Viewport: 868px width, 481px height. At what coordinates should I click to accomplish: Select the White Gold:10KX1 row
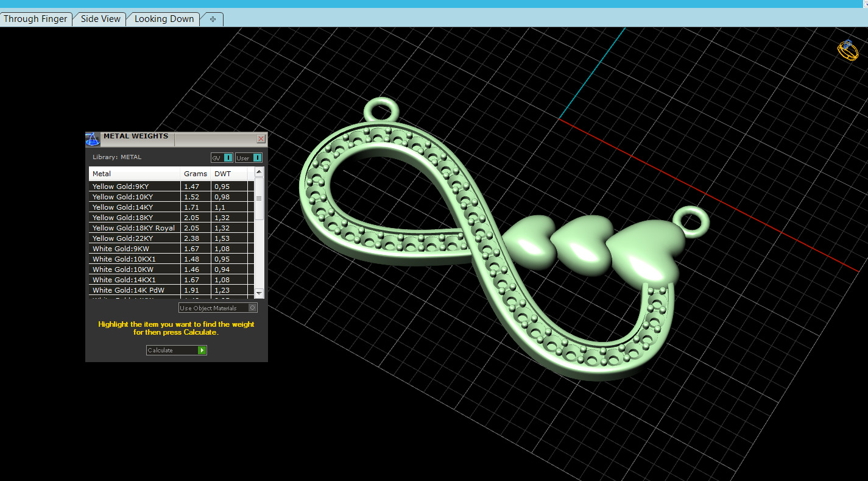pos(172,259)
